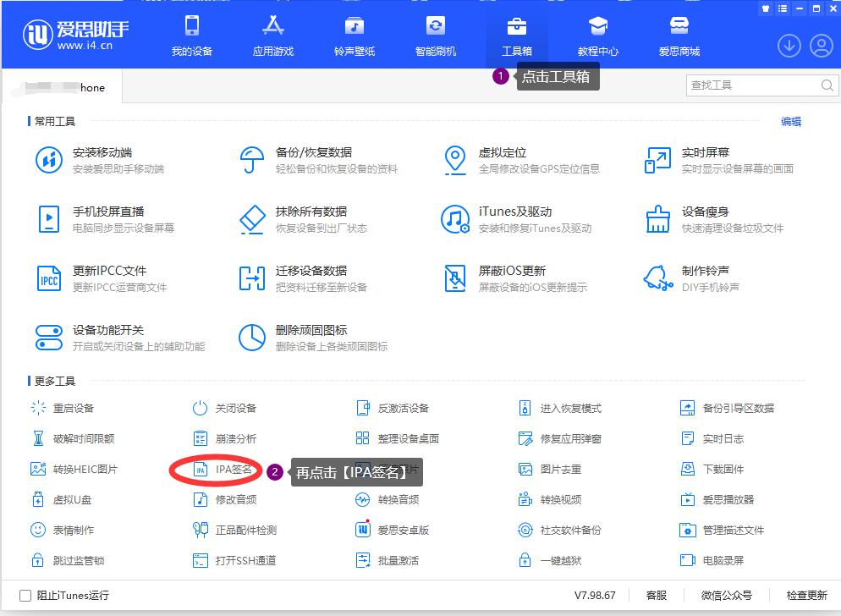The width and height of the screenshot is (841, 616).
Task: Open 崩溃分析 tool
Action: (224, 439)
